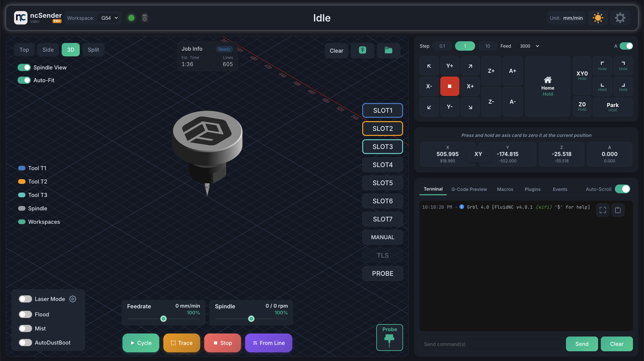
Task: Toggle Spindle View switch
Action: coord(24,67)
